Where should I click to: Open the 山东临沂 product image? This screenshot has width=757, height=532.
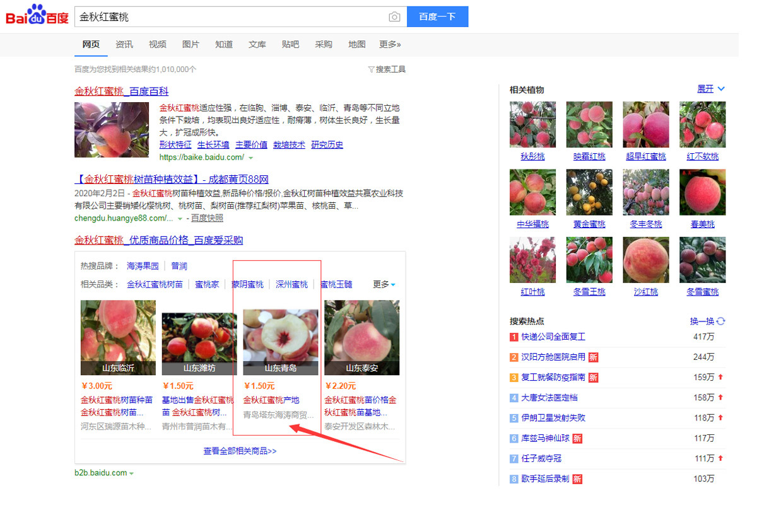(x=118, y=337)
